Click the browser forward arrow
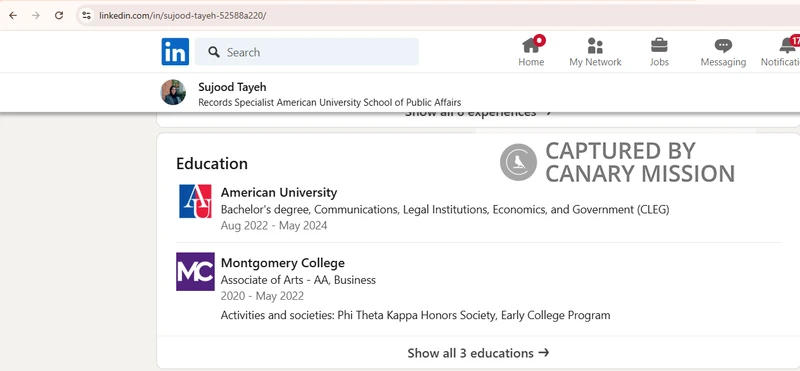 tap(36, 15)
